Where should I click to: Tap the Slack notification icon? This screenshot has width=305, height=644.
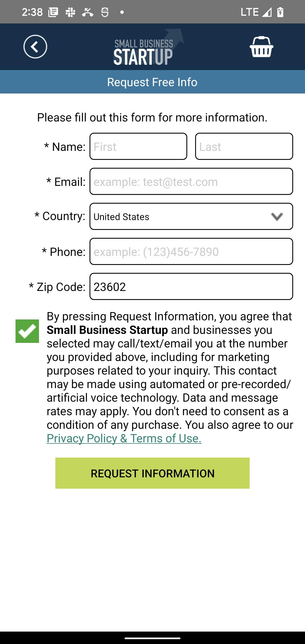click(x=70, y=12)
